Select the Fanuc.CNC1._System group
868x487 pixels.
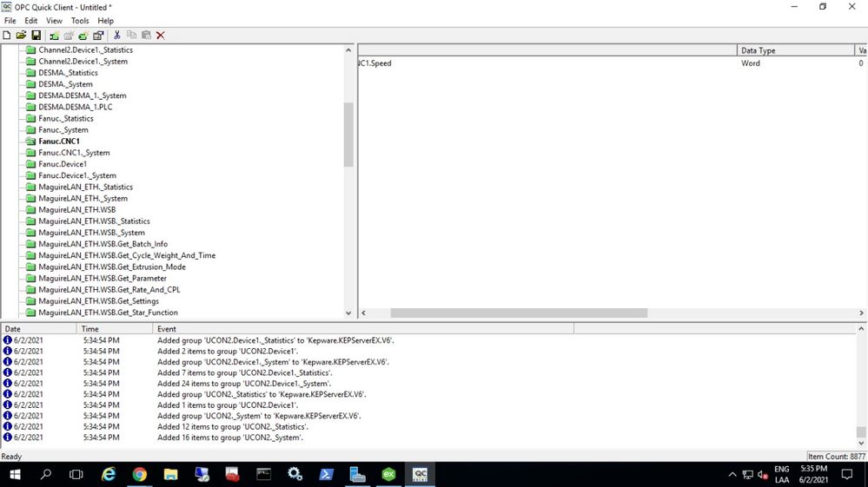[74, 153]
